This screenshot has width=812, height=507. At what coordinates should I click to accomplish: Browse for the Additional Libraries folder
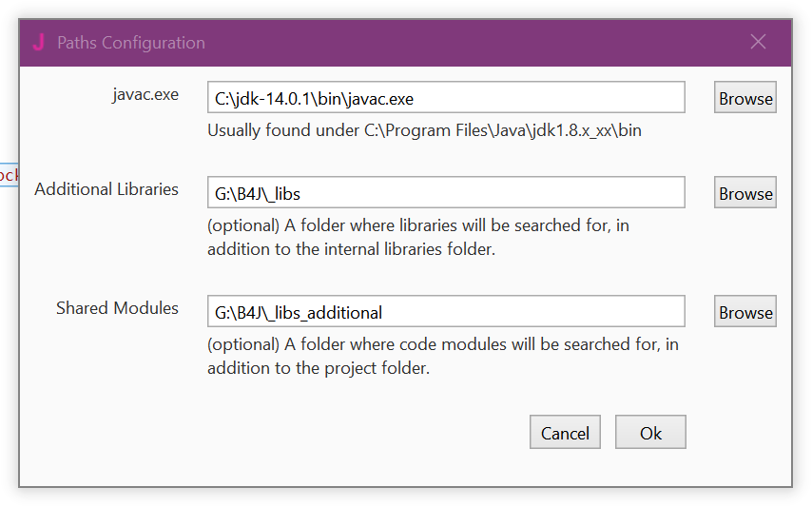tap(745, 193)
